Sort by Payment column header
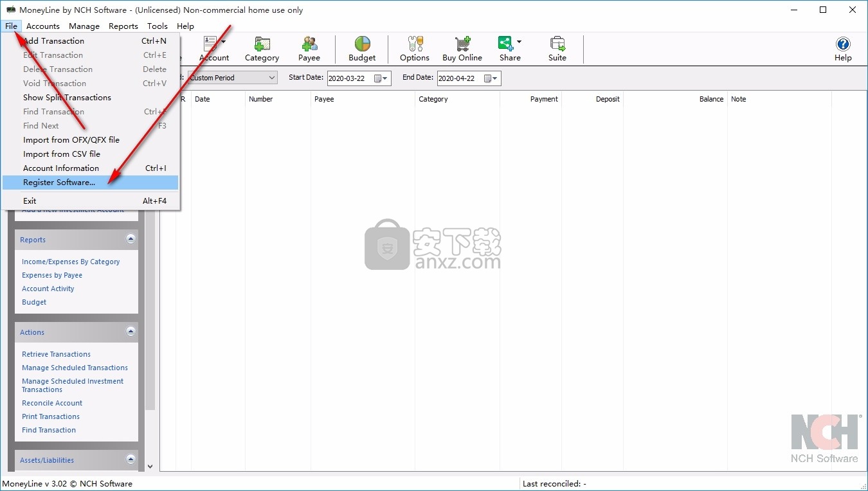 (x=530, y=99)
